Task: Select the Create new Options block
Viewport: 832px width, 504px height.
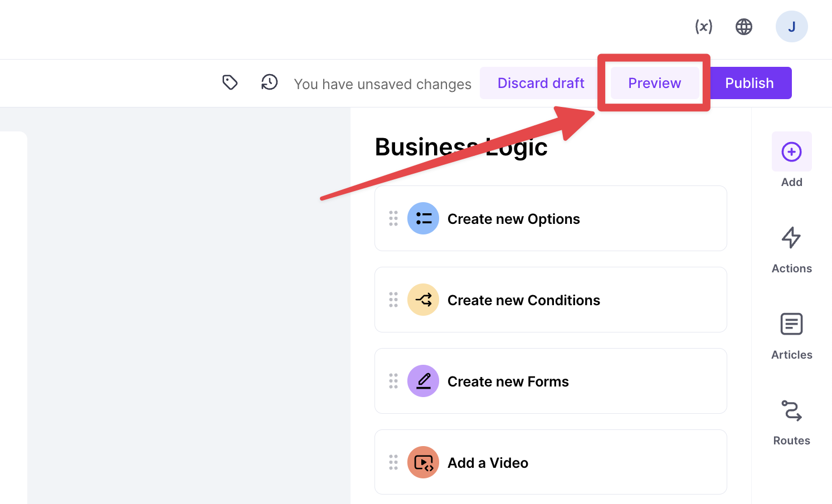Action: (x=551, y=218)
